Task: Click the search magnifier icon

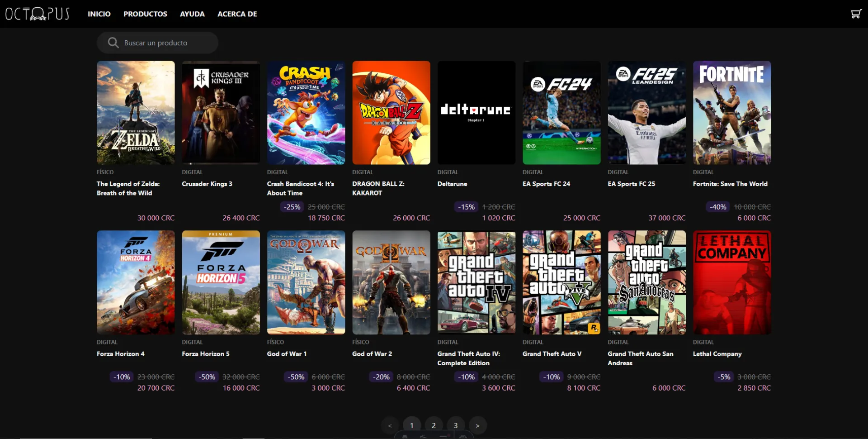Action: tap(113, 43)
